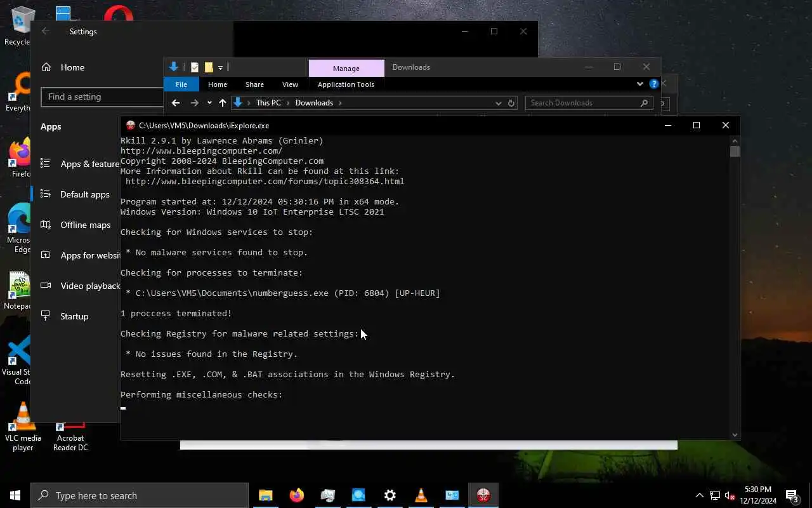The image size is (812, 508).
Task: Open the Home ribbon tab
Action: coord(218,84)
